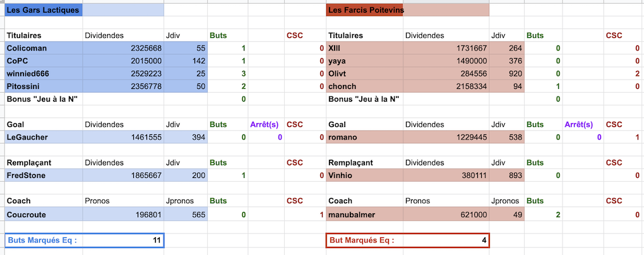Select the Les Farcis Poitevins title cell
644x255 pixels.
(x=364, y=10)
